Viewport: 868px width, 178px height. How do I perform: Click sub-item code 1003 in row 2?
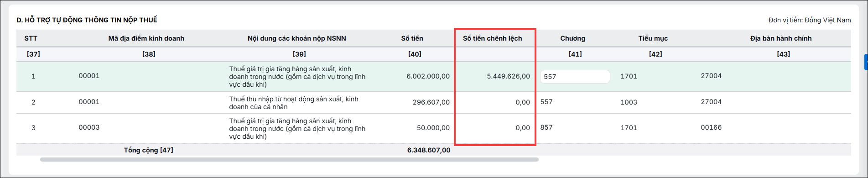pos(629,102)
